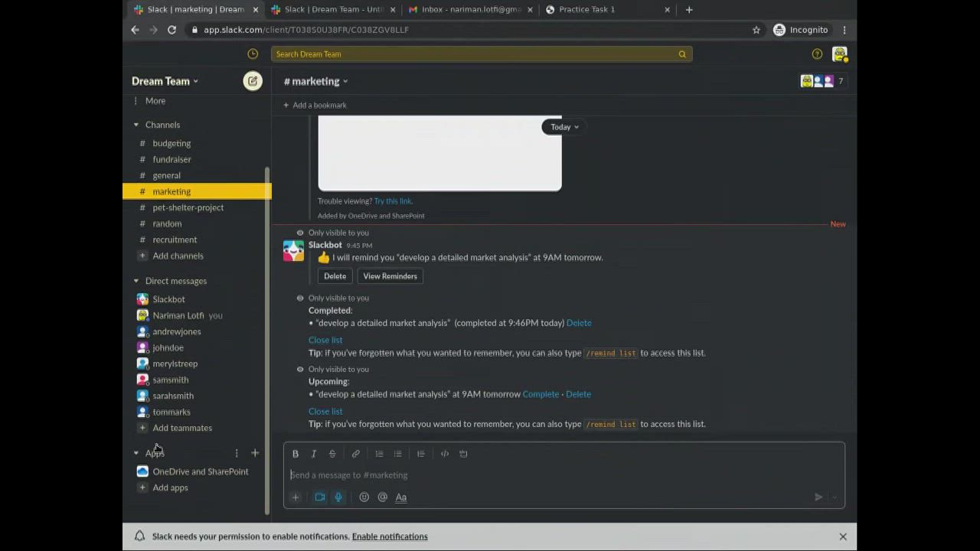Click the plus icon beside Apps
980x551 pixels.
pyautogui.click(x=255, y=453)
